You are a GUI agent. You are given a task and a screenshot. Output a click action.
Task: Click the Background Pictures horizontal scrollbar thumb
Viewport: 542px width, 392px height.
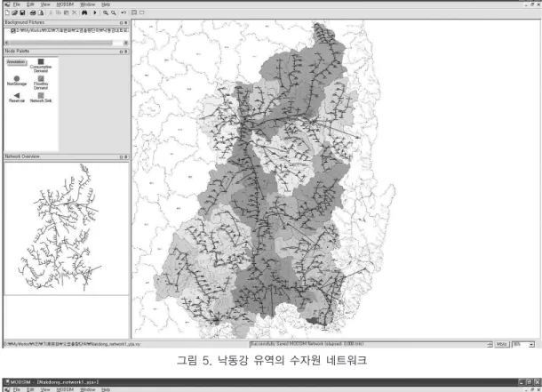[x=60, y=43]
